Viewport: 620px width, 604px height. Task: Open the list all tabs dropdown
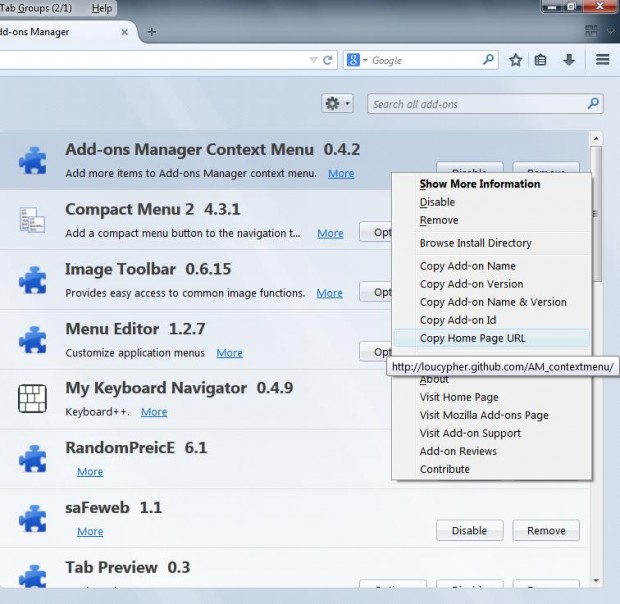[611, 31]
